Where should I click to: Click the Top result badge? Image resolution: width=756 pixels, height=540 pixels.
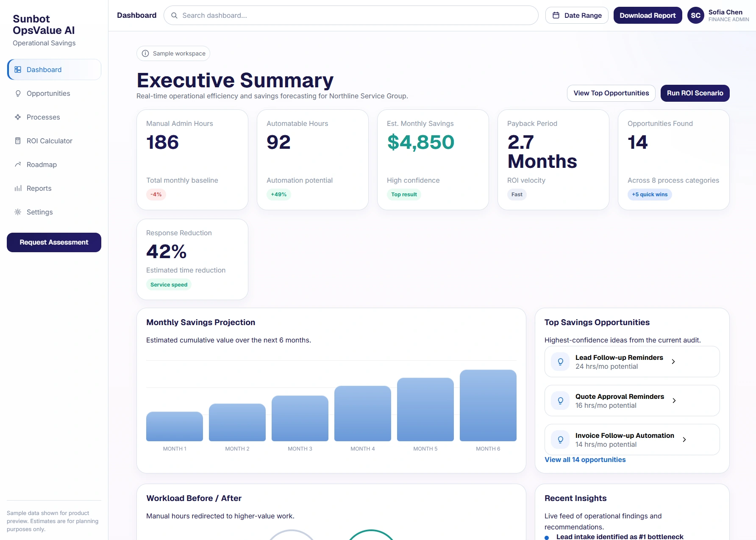404,195
